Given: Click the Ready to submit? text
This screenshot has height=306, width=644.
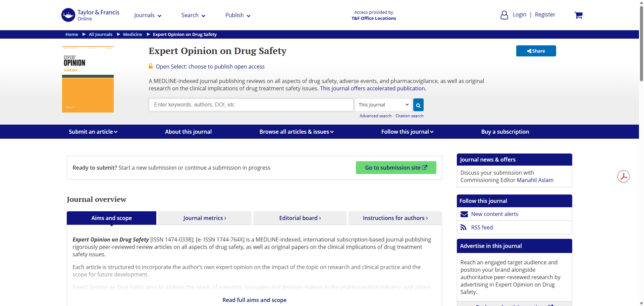Looking at the screenshot, I should click(95, 168).
